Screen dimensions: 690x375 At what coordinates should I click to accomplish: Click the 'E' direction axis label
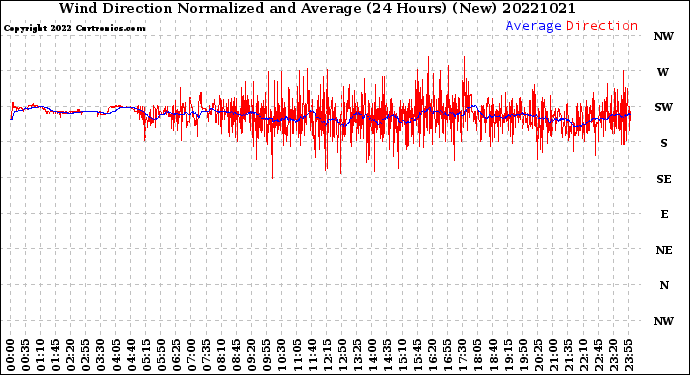(664, 214)
